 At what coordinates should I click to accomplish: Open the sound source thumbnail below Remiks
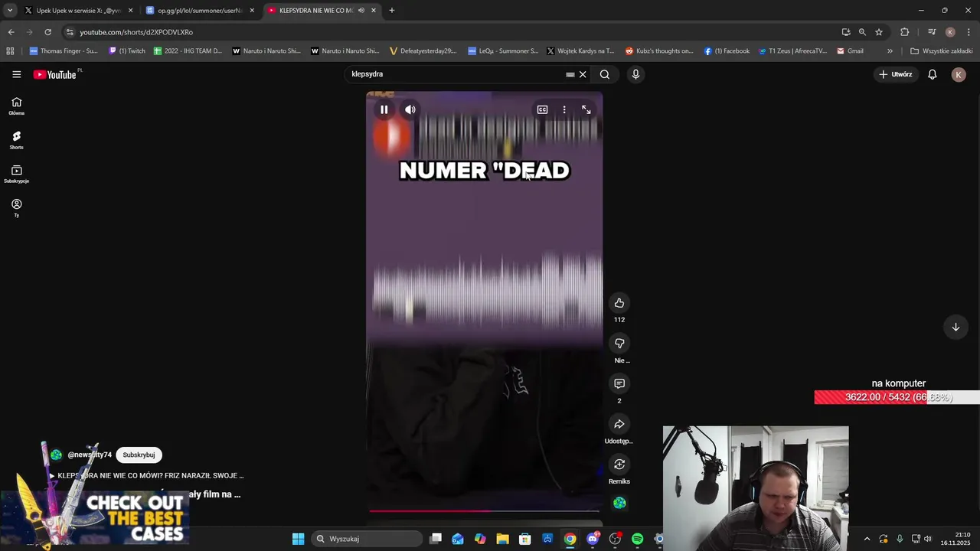[x=619, y=503]
